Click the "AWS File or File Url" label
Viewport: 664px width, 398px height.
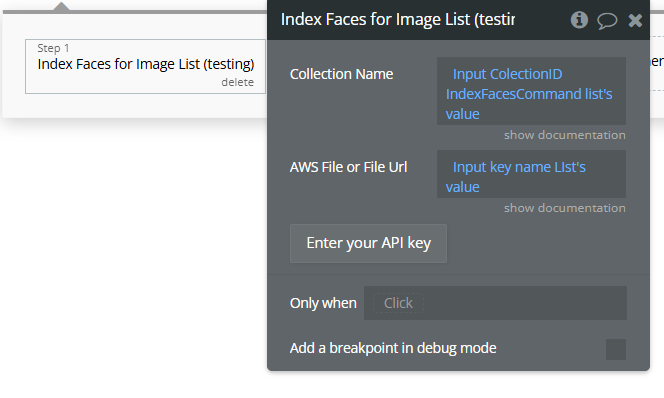pyautogui.click(x=349, y=167)
